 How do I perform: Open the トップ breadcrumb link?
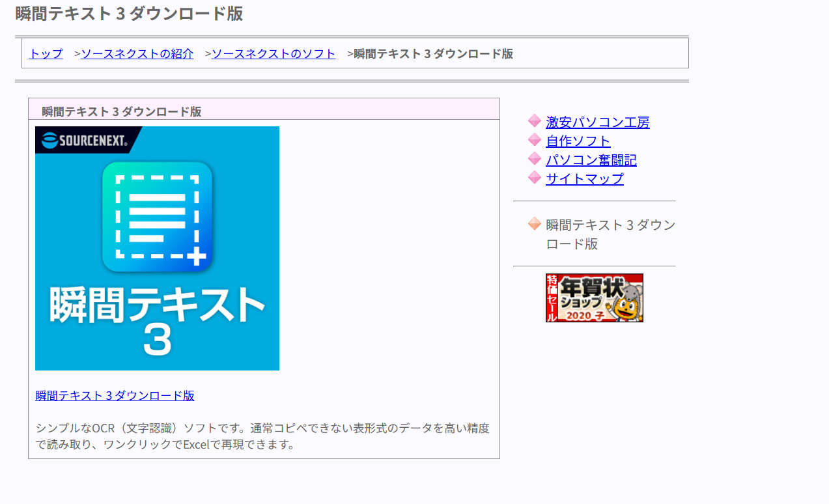pos(46,53)
